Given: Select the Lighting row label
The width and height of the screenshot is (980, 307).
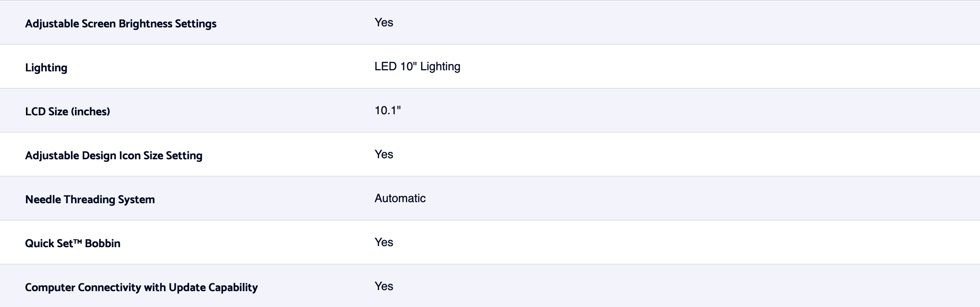Looking at the screenshot, I should click(x=46, y=68).
